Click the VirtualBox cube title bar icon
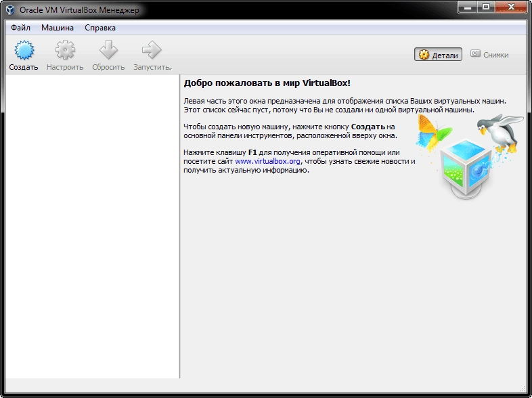Screen dimensions: 532x398 (10, 10)
